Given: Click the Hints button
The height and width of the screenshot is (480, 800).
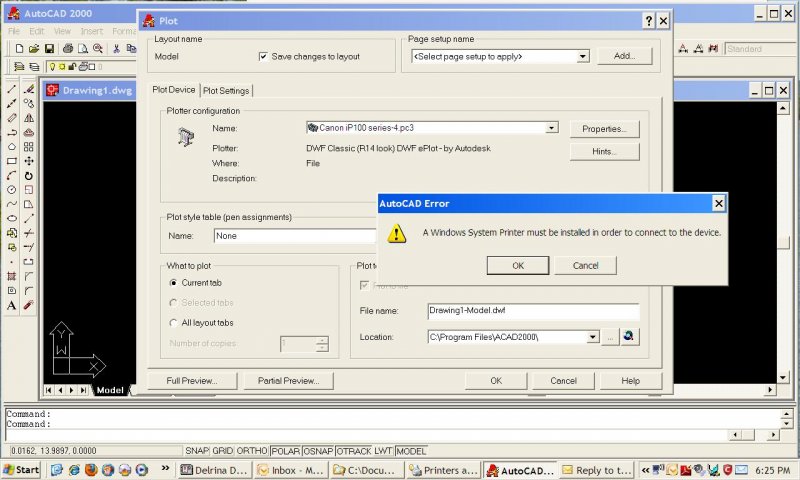Looking at the screenshot, I should [x=604, y=151].
